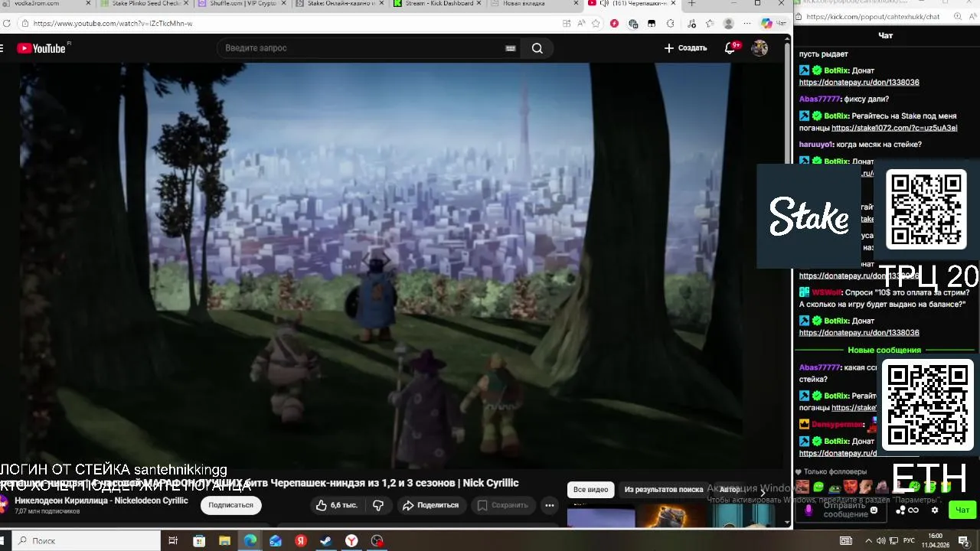Open the YouTube account avatar menu
Viewport: 980px width, 551px height.
759,48
